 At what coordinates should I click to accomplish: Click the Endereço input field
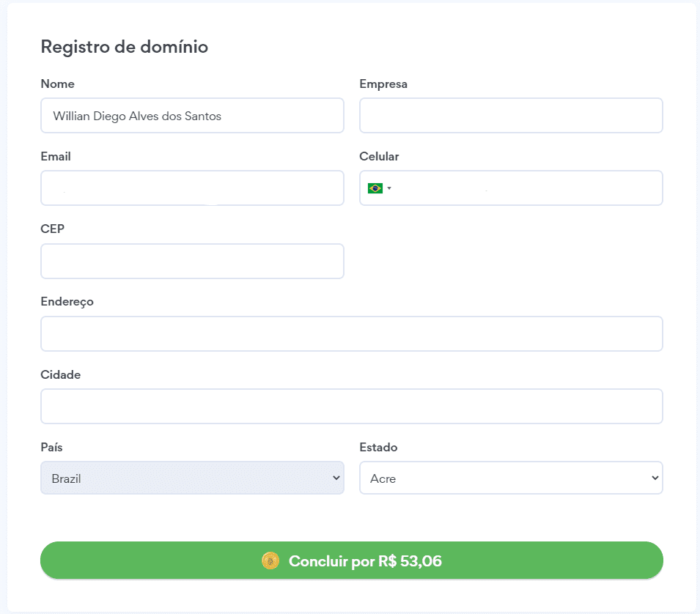352,333
